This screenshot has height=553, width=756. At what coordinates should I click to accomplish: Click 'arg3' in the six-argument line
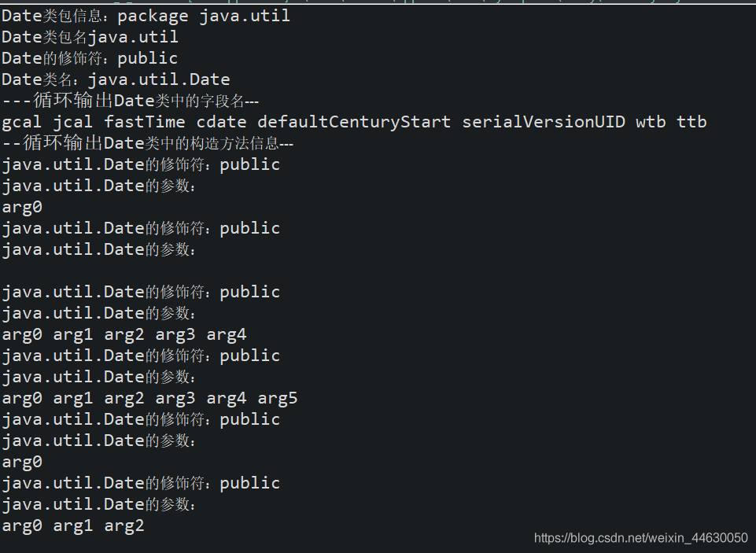(175, 399)
